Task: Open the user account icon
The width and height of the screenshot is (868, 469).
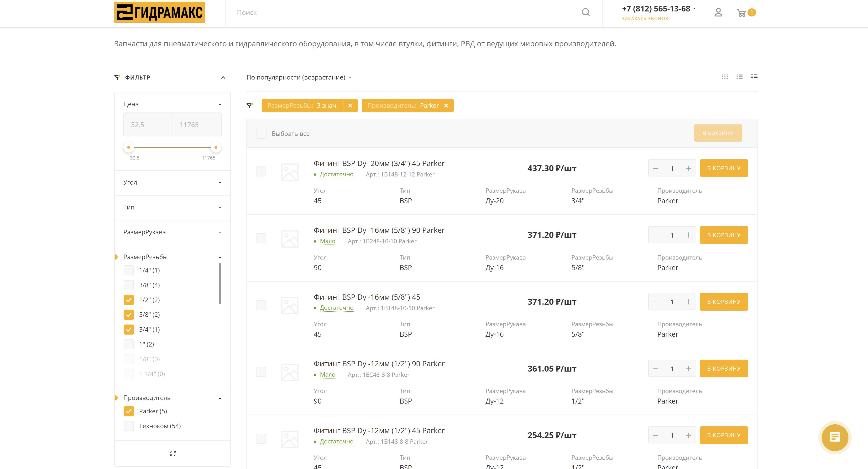Action: pos(718,12)
